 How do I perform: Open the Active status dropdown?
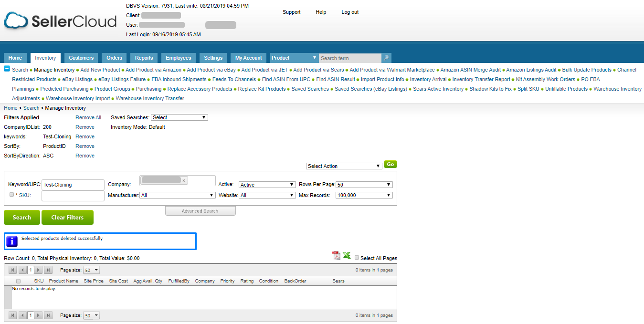pyautogui.click(x=267, y=185)
